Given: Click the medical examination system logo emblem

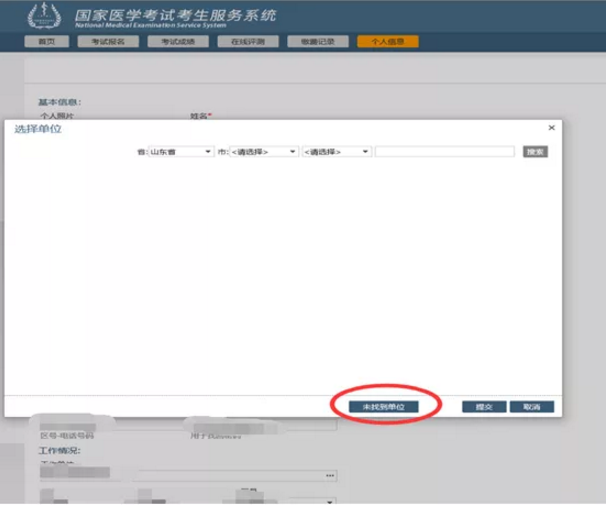Looking at the screenshot, I should 44,17.
